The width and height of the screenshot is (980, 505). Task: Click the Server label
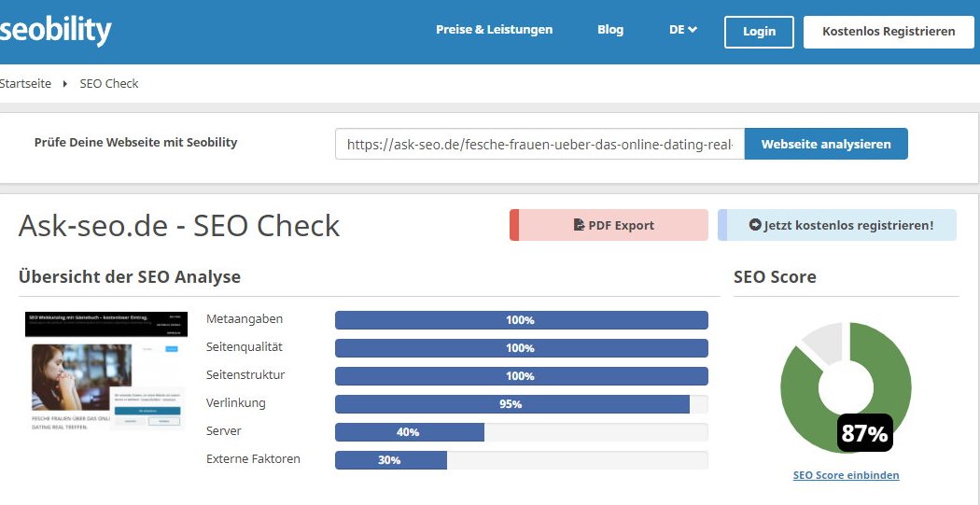[224, 431]
